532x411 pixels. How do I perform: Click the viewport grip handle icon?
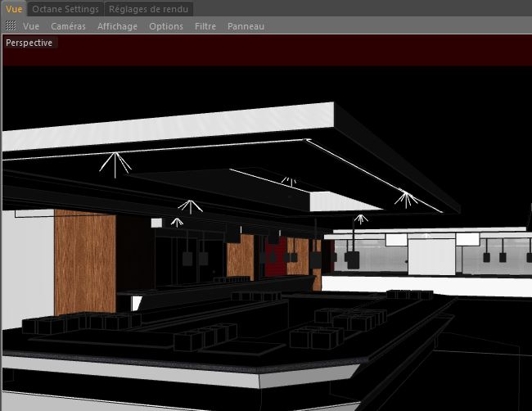[11, 25]
